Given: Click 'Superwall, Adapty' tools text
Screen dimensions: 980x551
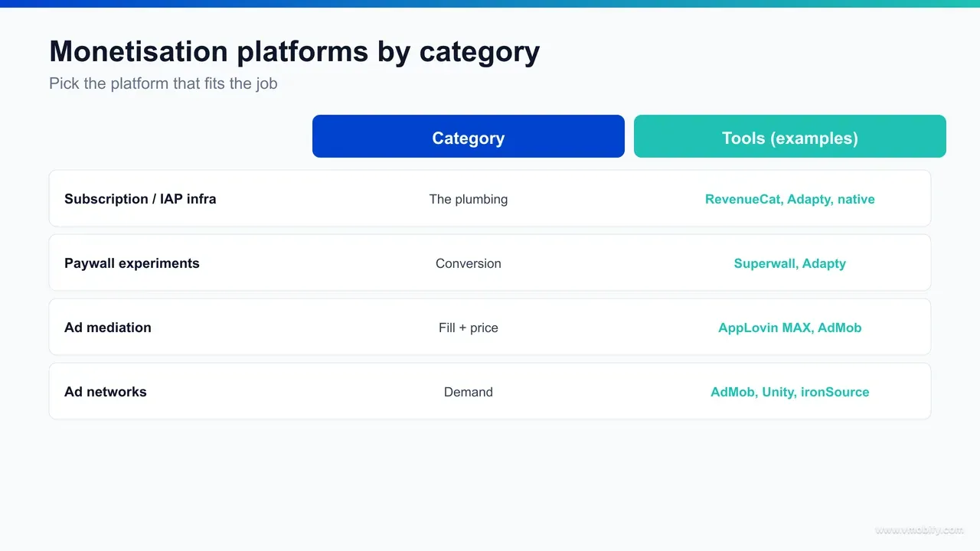Looking at the screenshot, I should coord(790,263).
